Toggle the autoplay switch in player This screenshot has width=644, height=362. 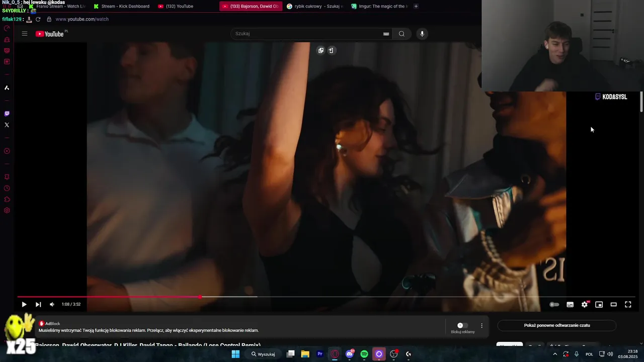coord(554,304)
